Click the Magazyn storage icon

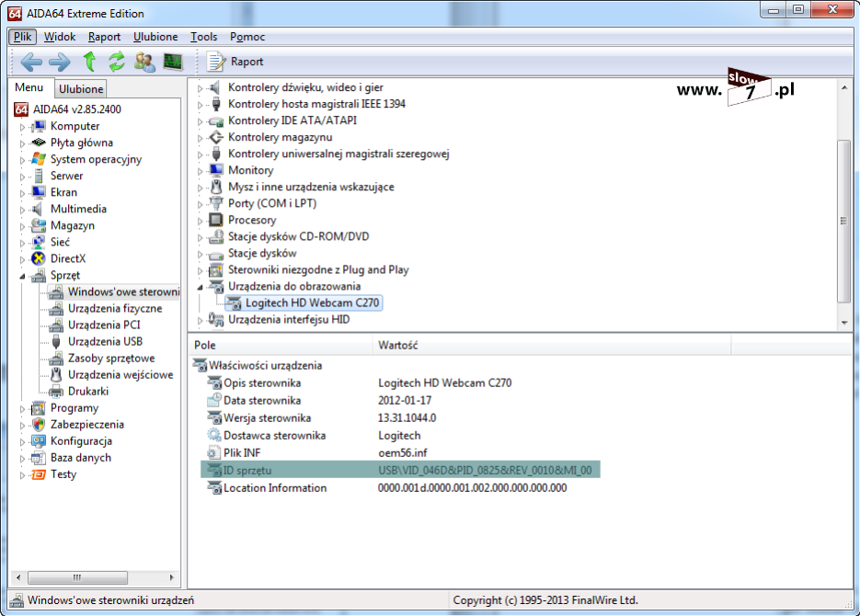coord(39,226)
